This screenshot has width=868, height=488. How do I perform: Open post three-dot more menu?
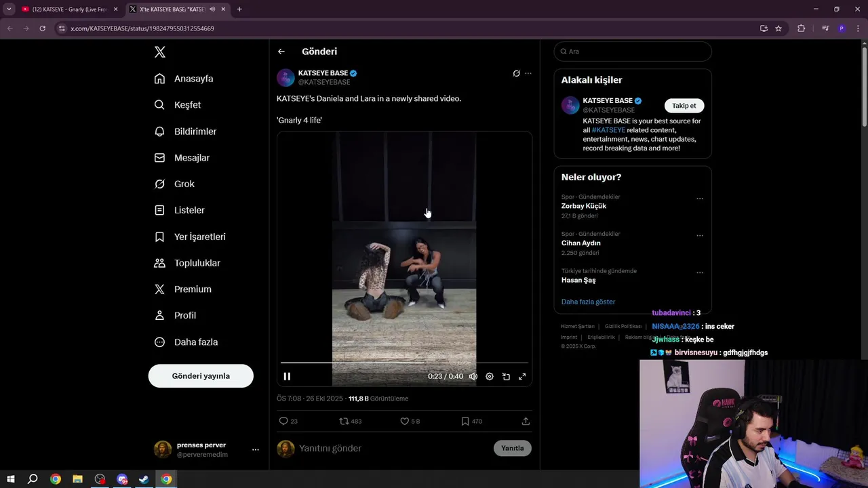(528, 73)
